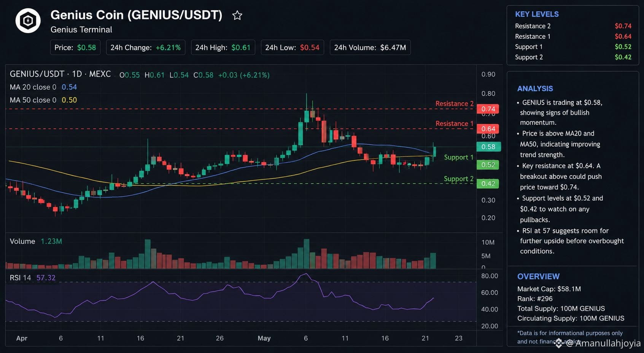Click the green 0.42 price axis tag
This screenshot has width=644, height=353.
(x=488, y=184)
